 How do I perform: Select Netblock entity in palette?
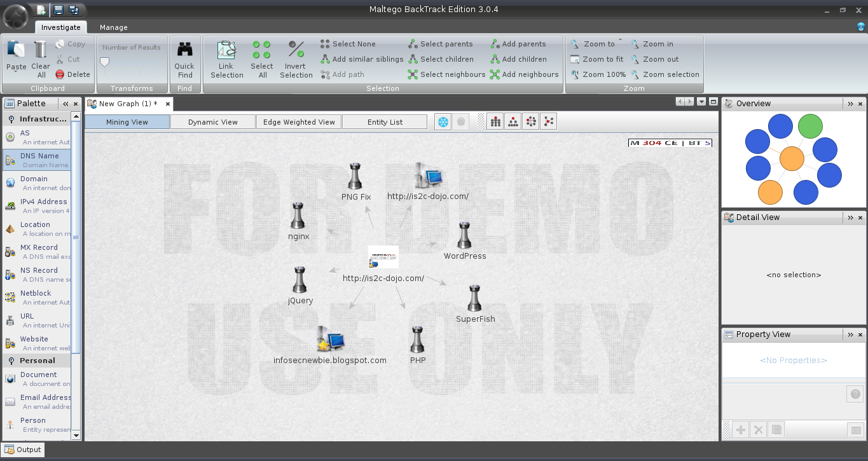pos(38,297)
